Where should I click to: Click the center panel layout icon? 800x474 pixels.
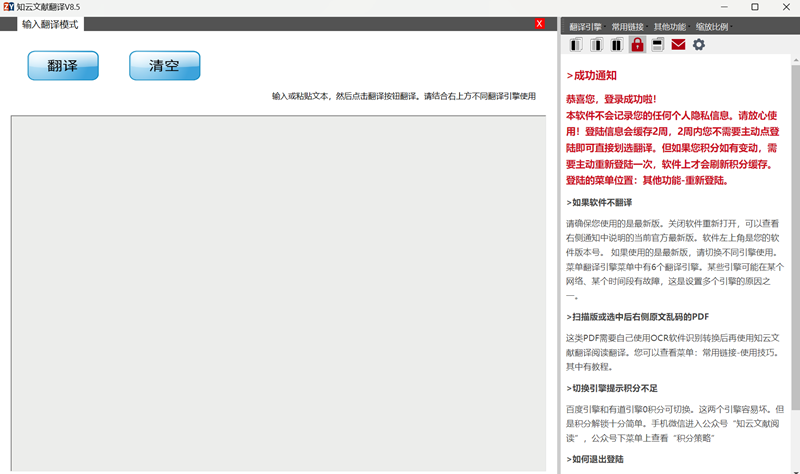597,45
